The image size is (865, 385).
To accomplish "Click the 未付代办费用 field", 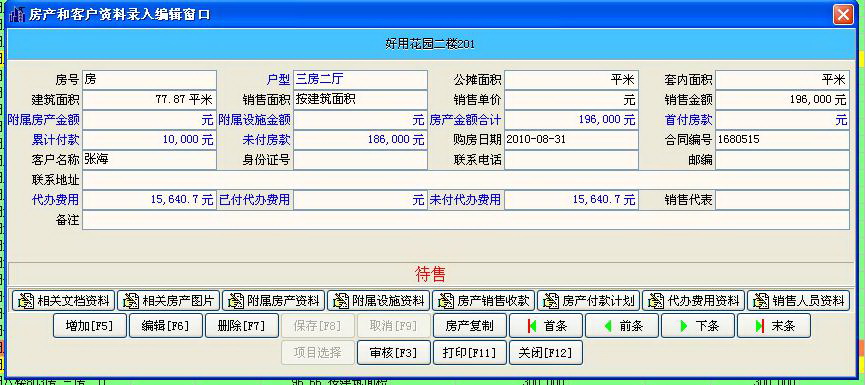I will [571, 200].
